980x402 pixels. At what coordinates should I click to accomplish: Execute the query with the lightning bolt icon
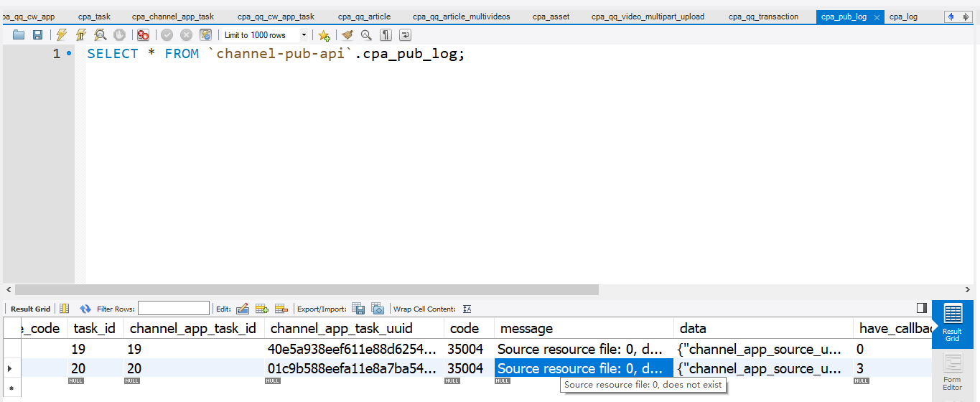click(62, 34)
